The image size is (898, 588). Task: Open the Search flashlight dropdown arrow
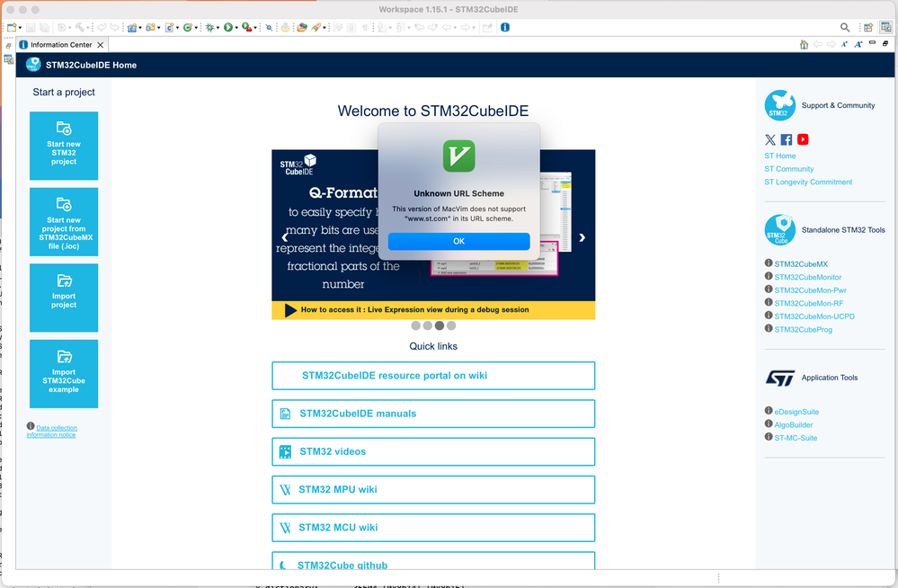[x=325, y=28]
